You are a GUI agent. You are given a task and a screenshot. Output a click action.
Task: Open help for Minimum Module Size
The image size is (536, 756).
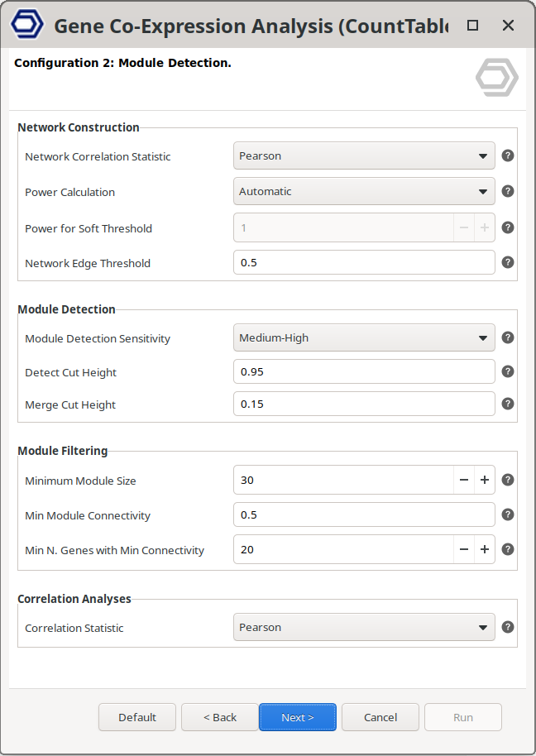click(508, 480)
